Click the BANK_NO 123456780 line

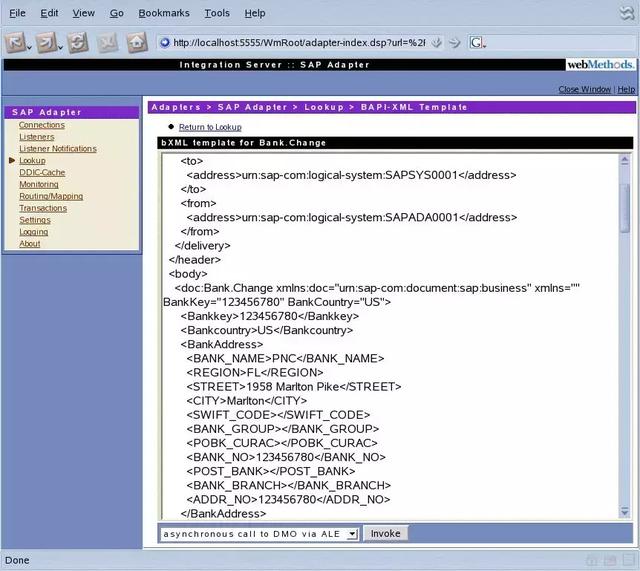tap(286, 457)
